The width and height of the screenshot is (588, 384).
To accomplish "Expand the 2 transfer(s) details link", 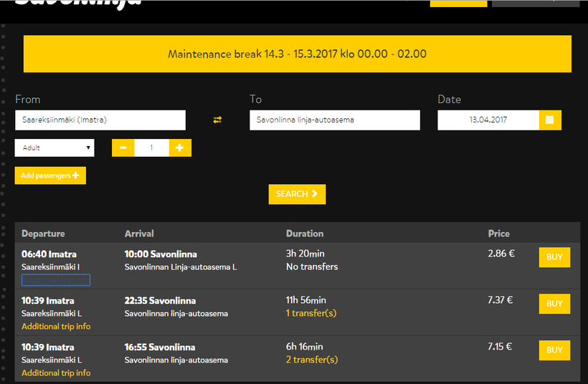I will pyautogui.click(x=311, y=360).
